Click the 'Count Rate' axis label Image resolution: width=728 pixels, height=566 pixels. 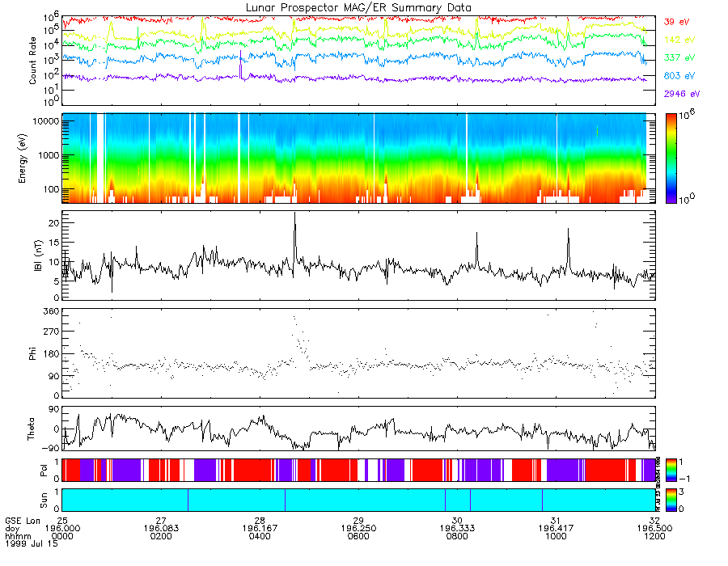click(32, 61)
